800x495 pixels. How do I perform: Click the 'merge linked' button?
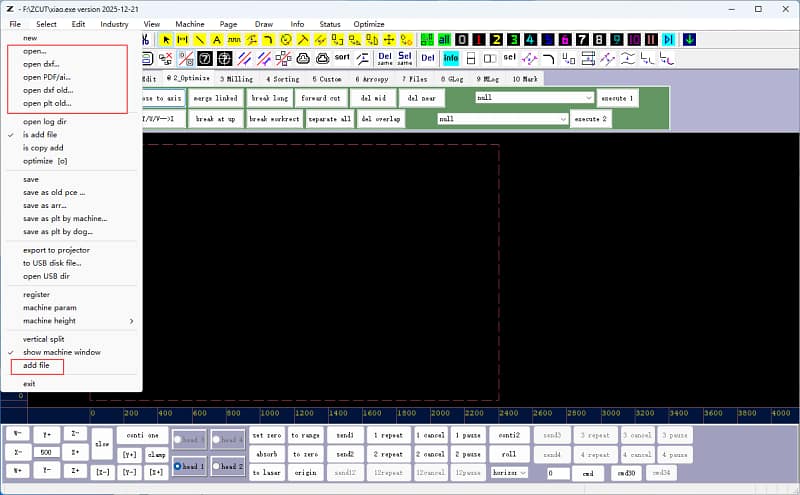[x=215, y=98]
